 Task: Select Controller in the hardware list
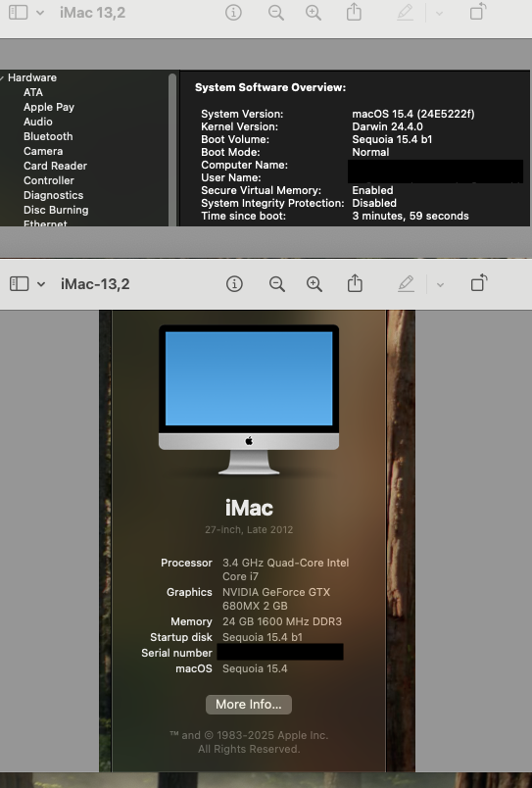[x=49, y=180]
